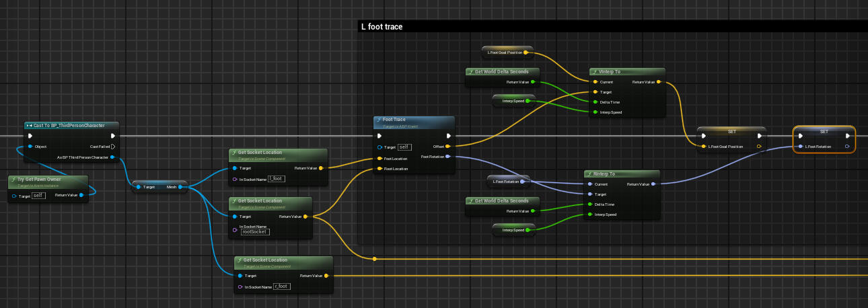
Task: Select the highlighted SET L Foot Rotation node header
Action: click(824, 131)
